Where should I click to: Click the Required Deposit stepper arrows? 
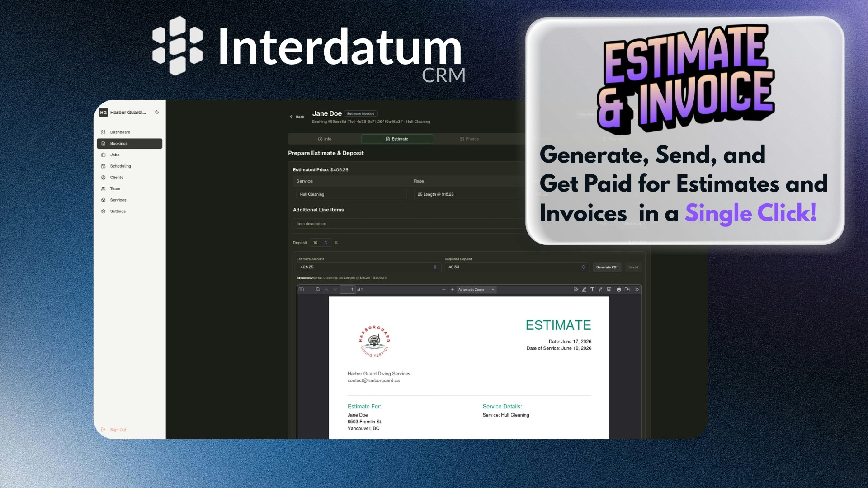pos(583,267)
